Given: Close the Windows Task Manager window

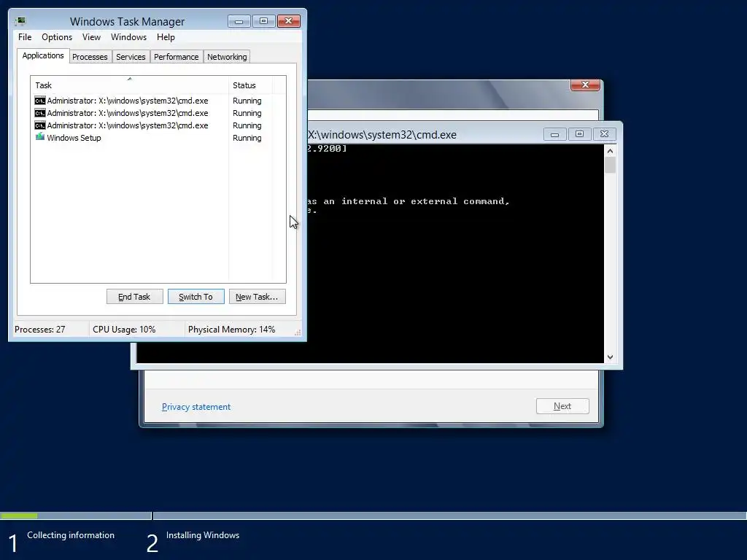Looking at the screenshot, I should tap(288, 21).
